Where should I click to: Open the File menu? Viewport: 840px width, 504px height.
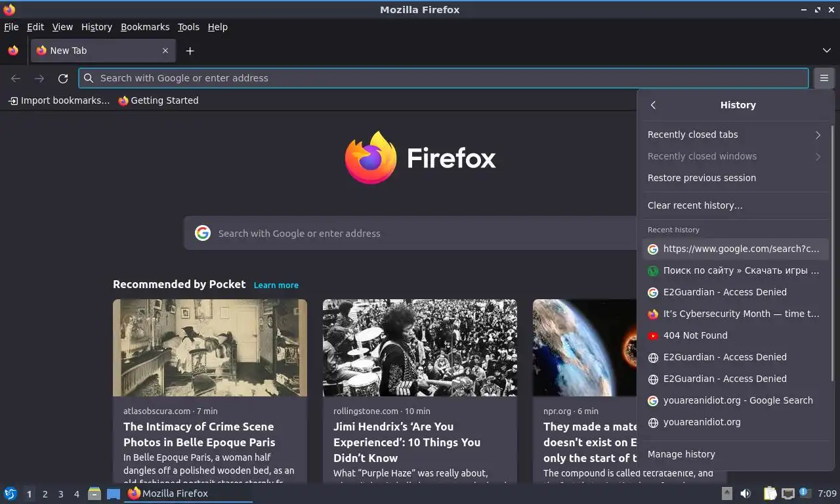tap(11, 27)
